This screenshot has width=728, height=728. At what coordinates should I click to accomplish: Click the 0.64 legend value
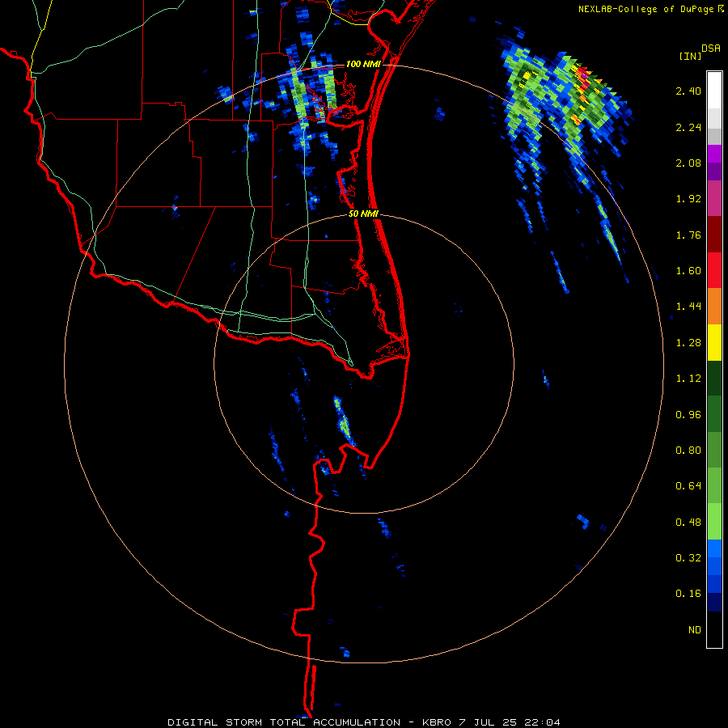[x=688, y=486]
